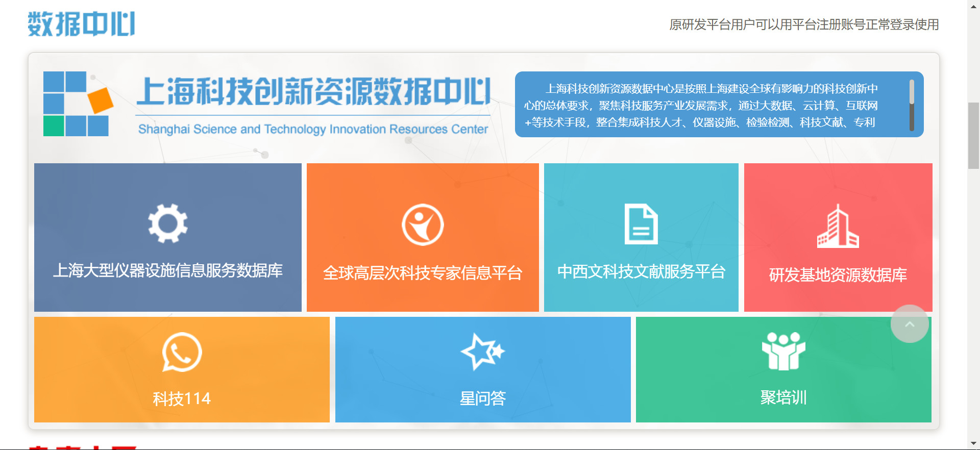This screenshot has width=980, height=450.
Task: Click the people icon for 聚培训
Action: point(783,351)
